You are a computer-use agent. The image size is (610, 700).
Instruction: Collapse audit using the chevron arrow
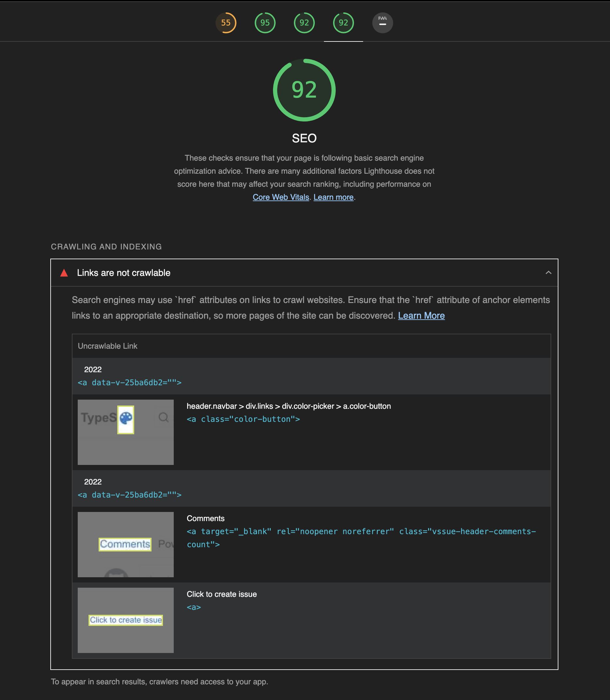[548, 273]
